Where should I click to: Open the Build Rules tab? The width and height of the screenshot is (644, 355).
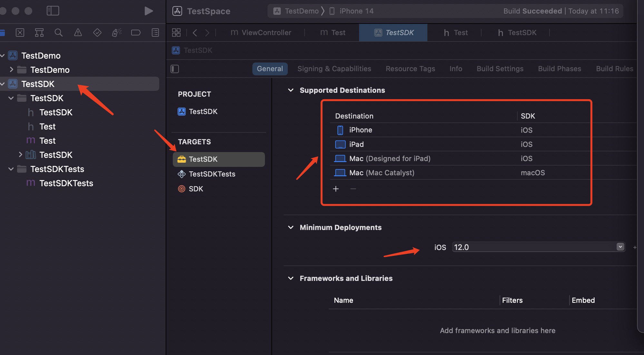point(615,69)
